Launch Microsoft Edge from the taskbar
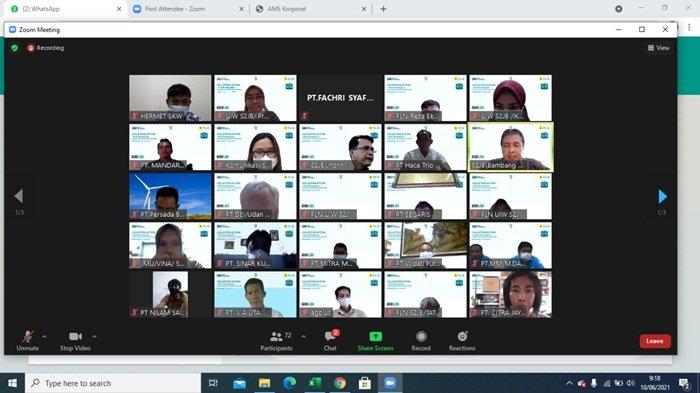Viewport: 700px width, 393px height. click(x=289, y=383)
